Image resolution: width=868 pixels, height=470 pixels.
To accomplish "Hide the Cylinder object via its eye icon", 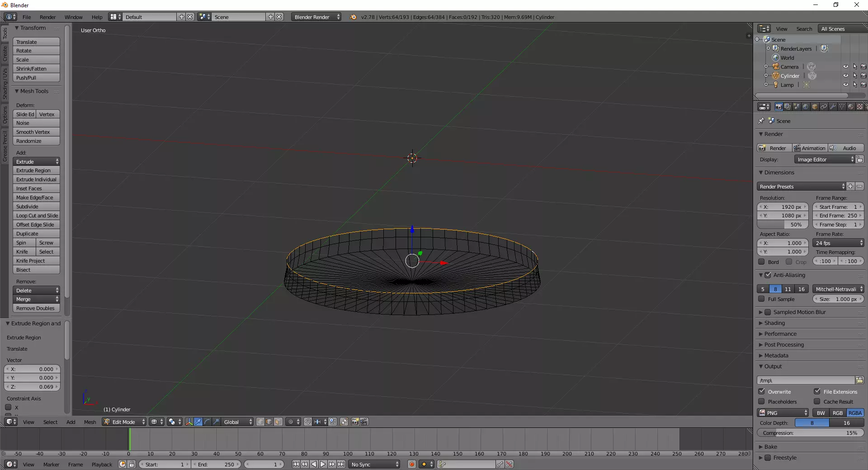I will pos(845,76).
